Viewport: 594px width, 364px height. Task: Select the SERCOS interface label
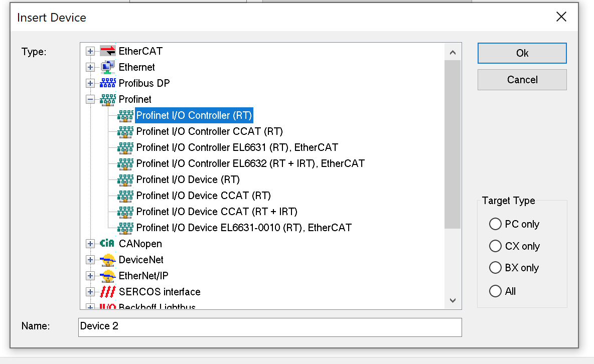pyautogui.click(x=160, y=292)
